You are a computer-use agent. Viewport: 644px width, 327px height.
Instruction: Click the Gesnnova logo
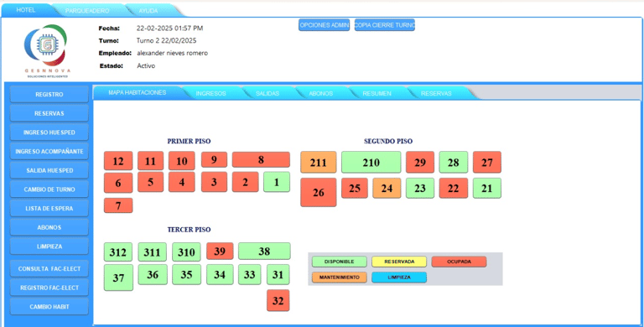pyautogui.click(x=47, y=50)
